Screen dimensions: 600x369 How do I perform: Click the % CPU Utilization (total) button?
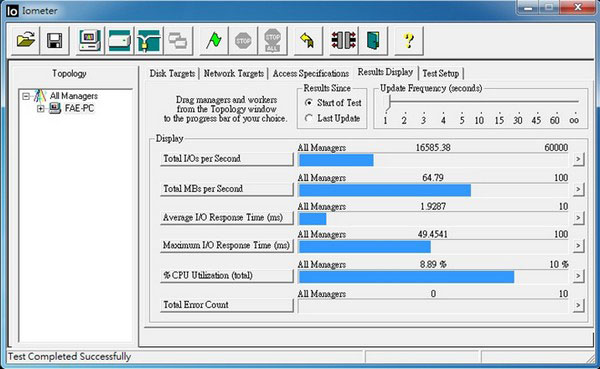coord(227,276)
